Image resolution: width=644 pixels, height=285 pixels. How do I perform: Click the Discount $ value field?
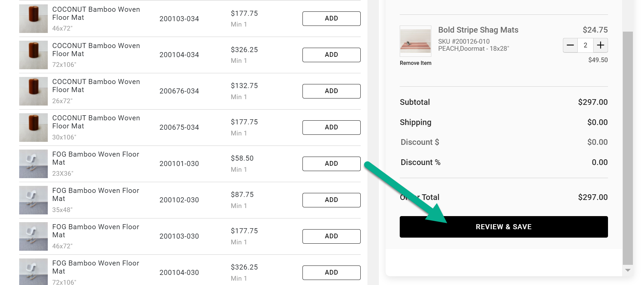[x=597, y=142]
